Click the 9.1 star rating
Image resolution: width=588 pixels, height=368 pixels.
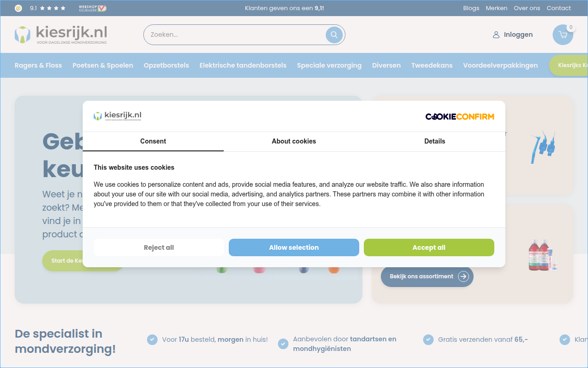(48, 8)
